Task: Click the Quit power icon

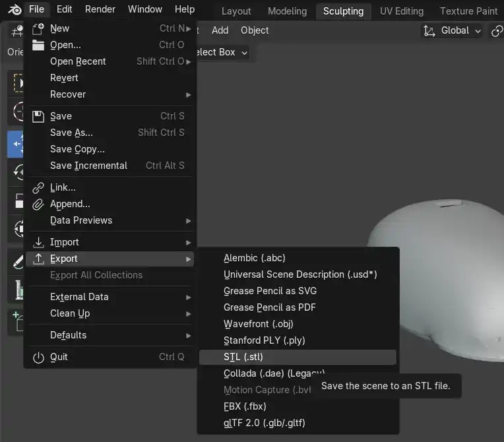Action: coord(38,357)
